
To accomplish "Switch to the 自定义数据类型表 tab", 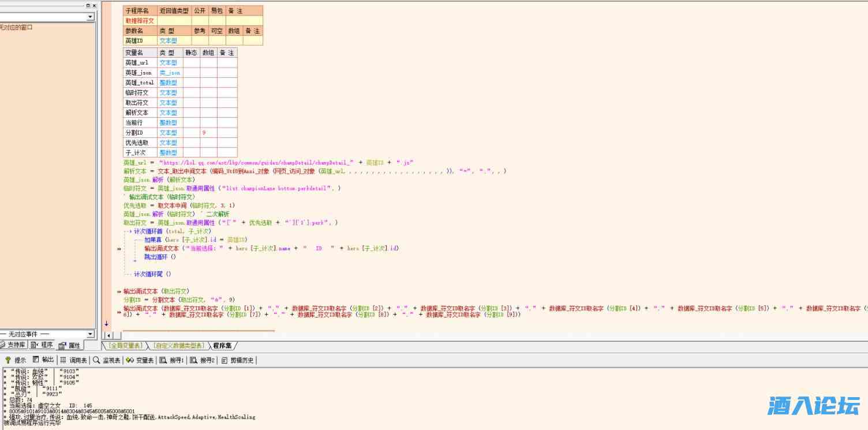I will click(x=178, y=346).
